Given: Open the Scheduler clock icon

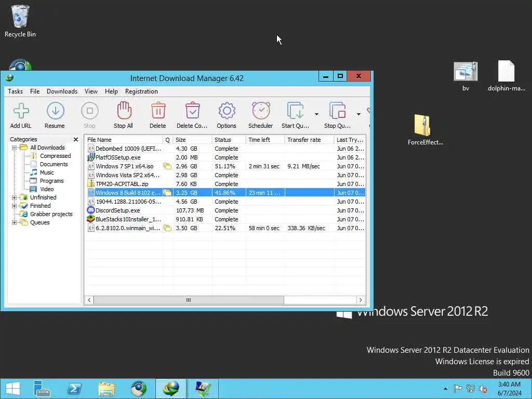Looking at the screenshot, I should 261,115.
